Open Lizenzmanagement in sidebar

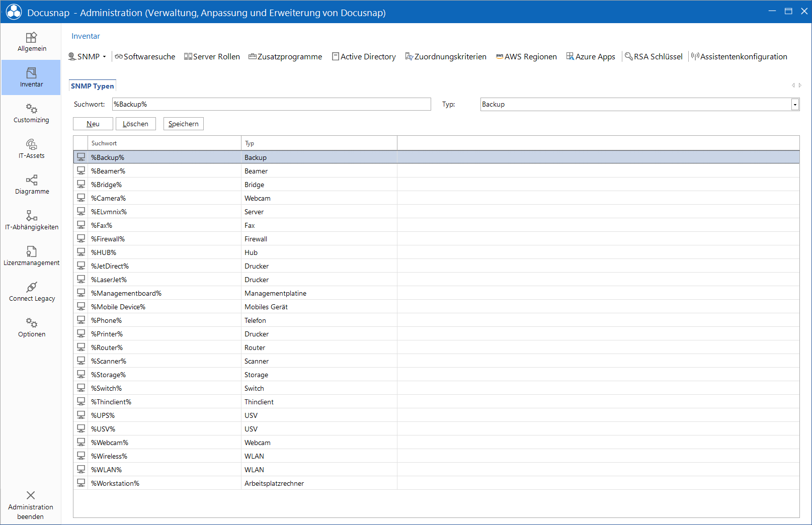pos(31,256)
